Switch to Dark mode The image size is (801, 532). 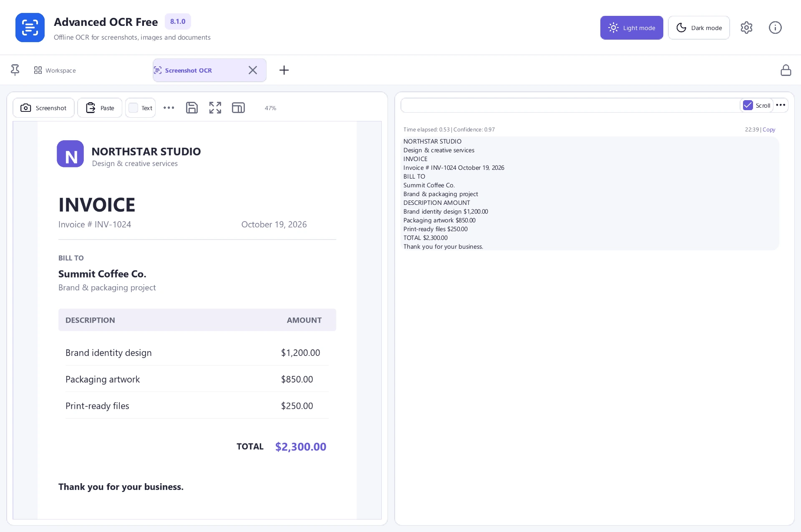pyautogui.click(x=699, y=28)
